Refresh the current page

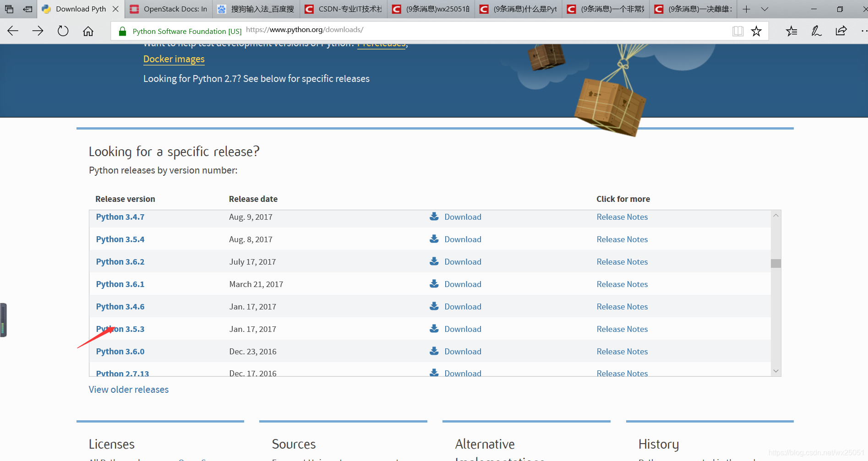click(x=63, y=31)
